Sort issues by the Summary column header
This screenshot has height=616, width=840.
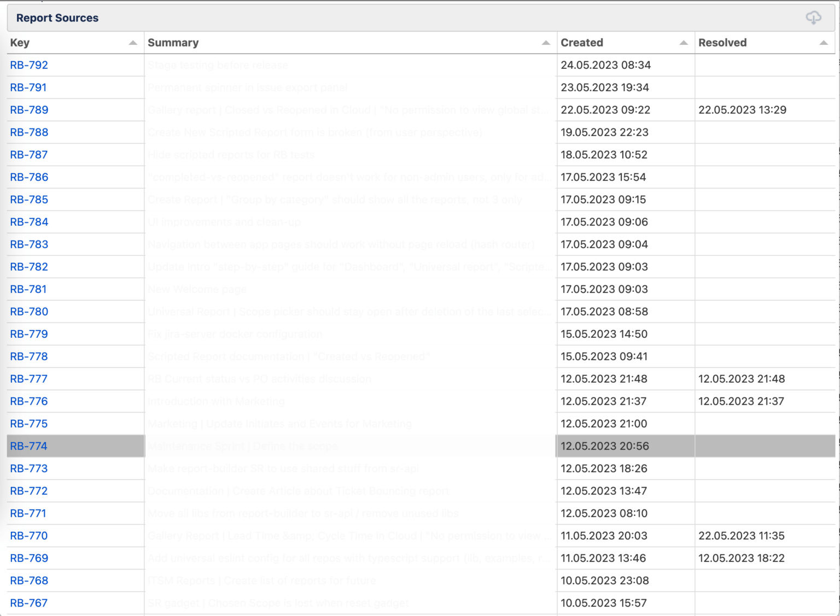(x=173, y=43)
